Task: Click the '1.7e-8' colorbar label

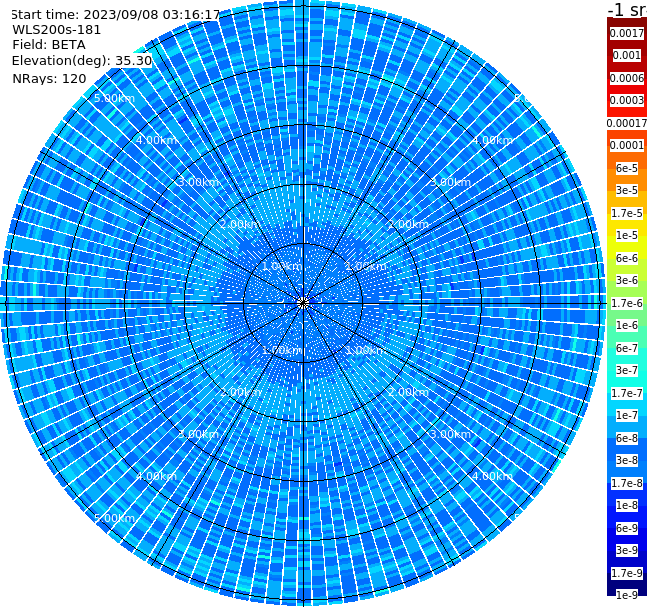Action: tap(627, 483)
